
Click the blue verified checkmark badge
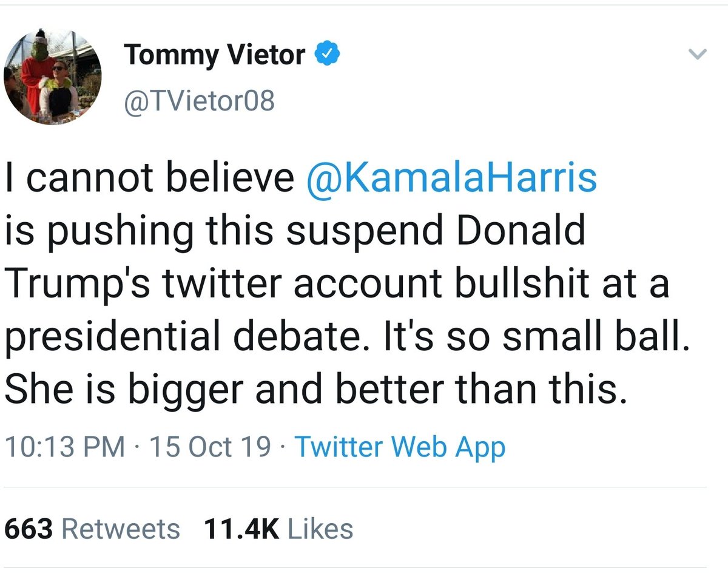(327, 56)
